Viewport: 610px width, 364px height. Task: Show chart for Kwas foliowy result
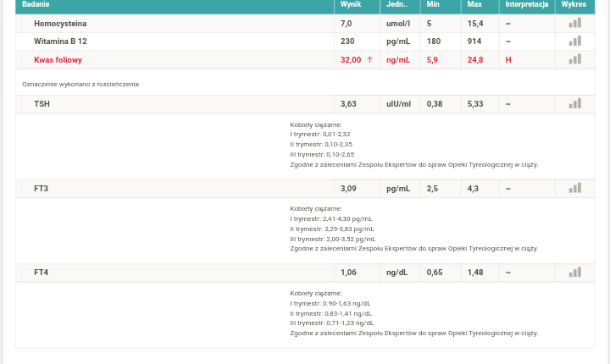574,59
